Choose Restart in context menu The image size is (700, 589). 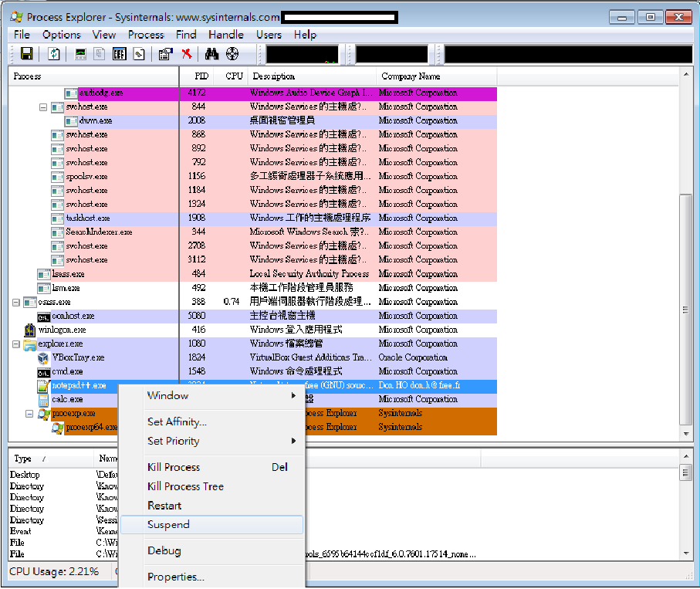212,506
